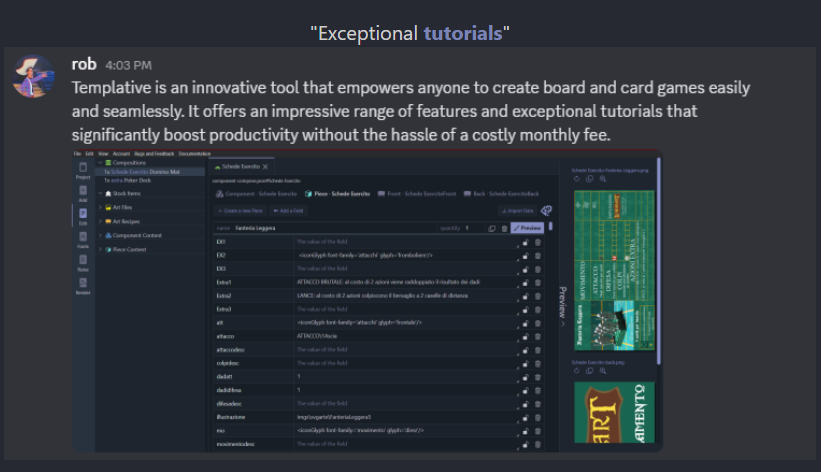Click the Add a Field button
This screenshot has width=821, height=472.
[288, 211]
